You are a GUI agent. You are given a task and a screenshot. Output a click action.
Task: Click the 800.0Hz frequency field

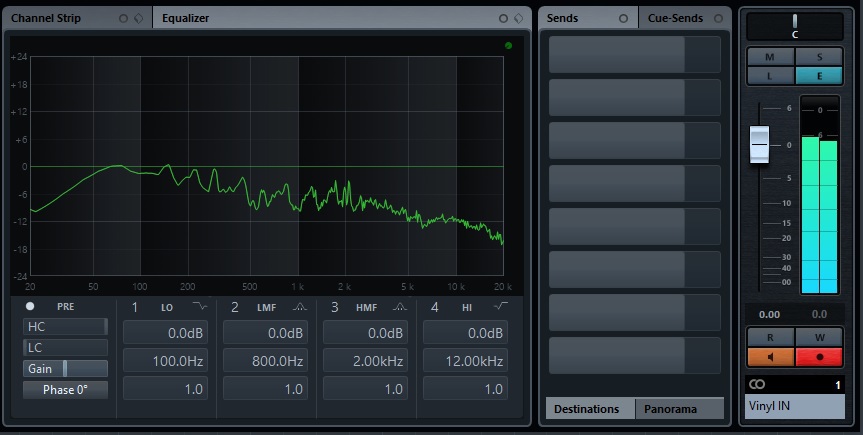point(264,360)
